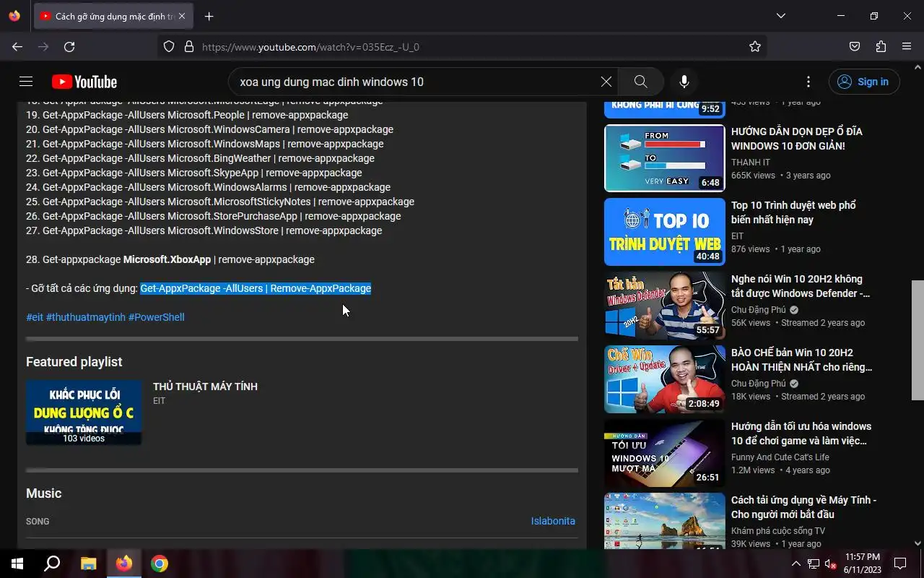Open Chế Win 2:08:49 video thumbnail

pos(664,379)
